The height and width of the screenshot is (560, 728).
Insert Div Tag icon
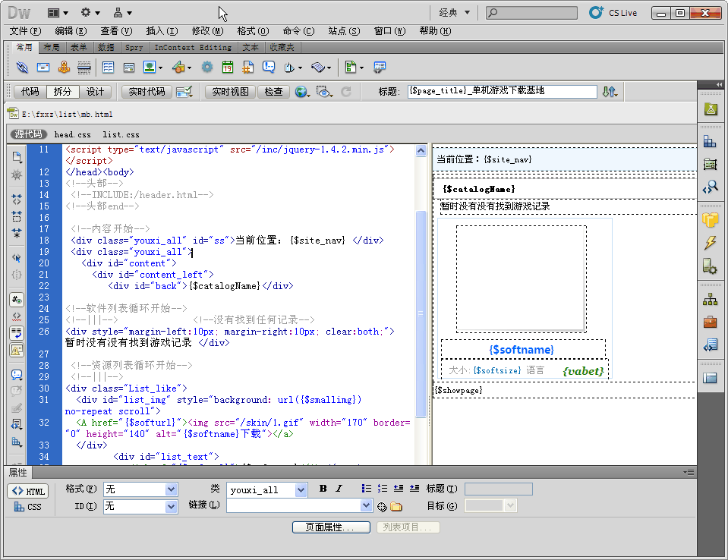(x=128, y=68)
